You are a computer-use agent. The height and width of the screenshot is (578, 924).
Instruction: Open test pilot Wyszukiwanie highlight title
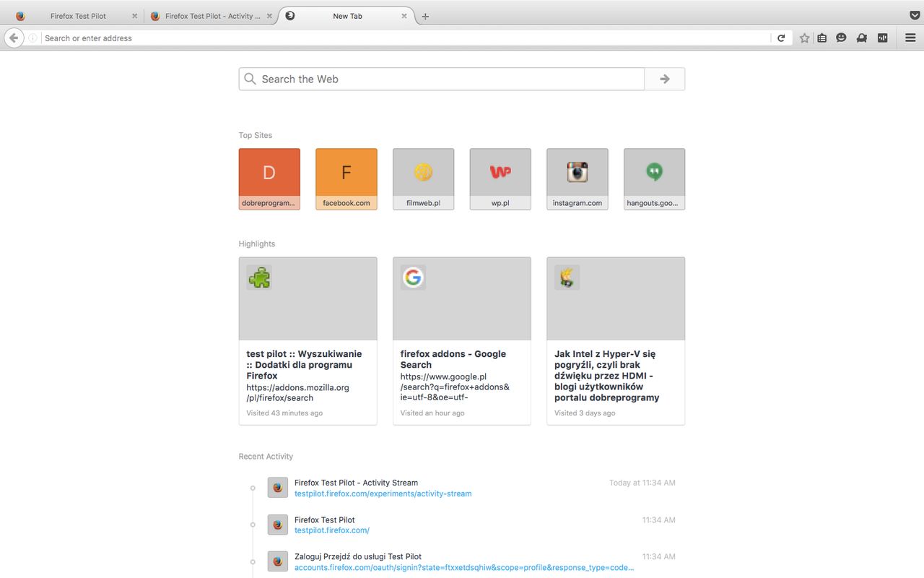click(x=304, y=365)
